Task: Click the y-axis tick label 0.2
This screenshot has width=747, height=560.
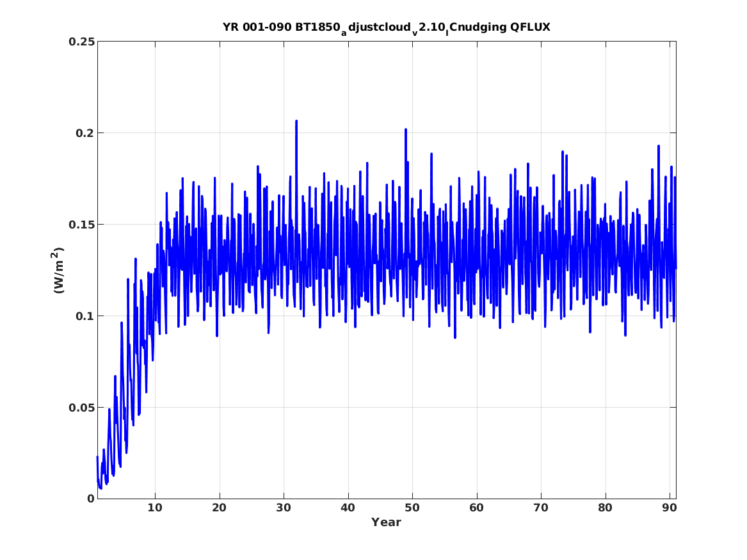Action: [x=84, y=133]
